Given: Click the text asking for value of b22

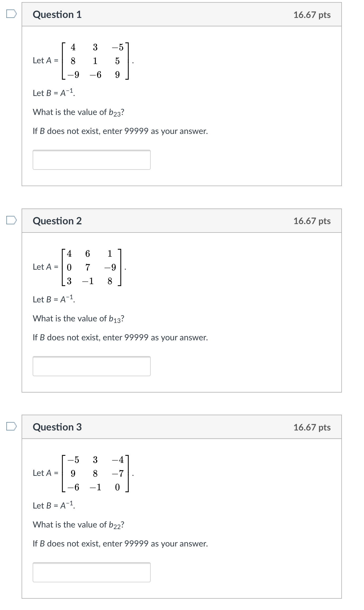Looking at the screenshot, I should (x=78, y=525).
